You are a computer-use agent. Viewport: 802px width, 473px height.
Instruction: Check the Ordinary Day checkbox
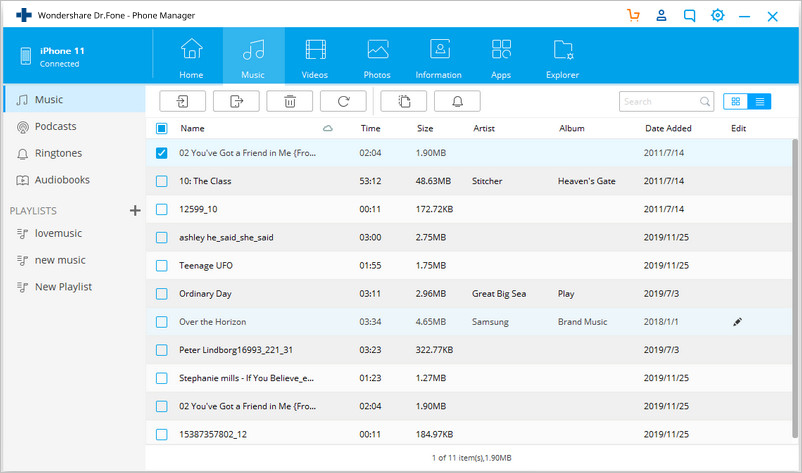coord(162,294)
